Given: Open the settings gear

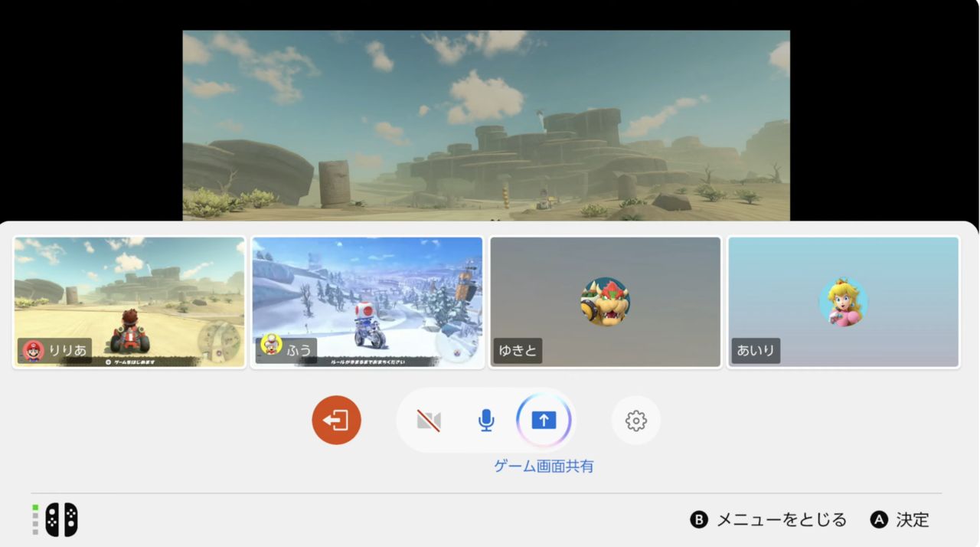Looking at the screenshot, I should tap(635, 420).
